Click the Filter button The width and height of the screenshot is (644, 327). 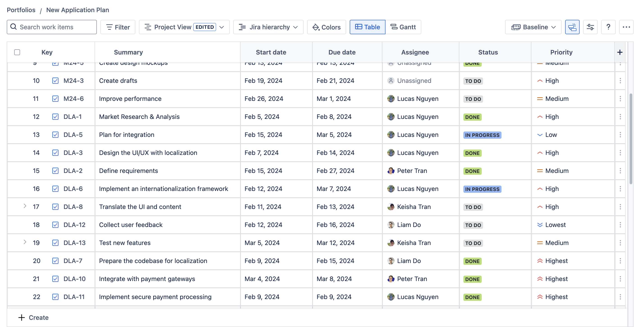click(118, 27)
